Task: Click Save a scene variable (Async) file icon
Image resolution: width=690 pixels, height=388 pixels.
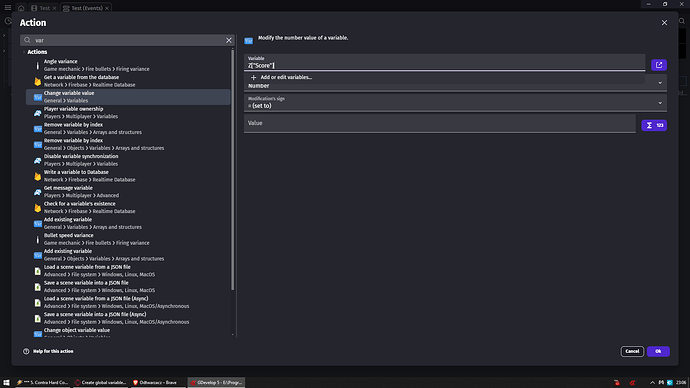Action: tap(37, 318)
